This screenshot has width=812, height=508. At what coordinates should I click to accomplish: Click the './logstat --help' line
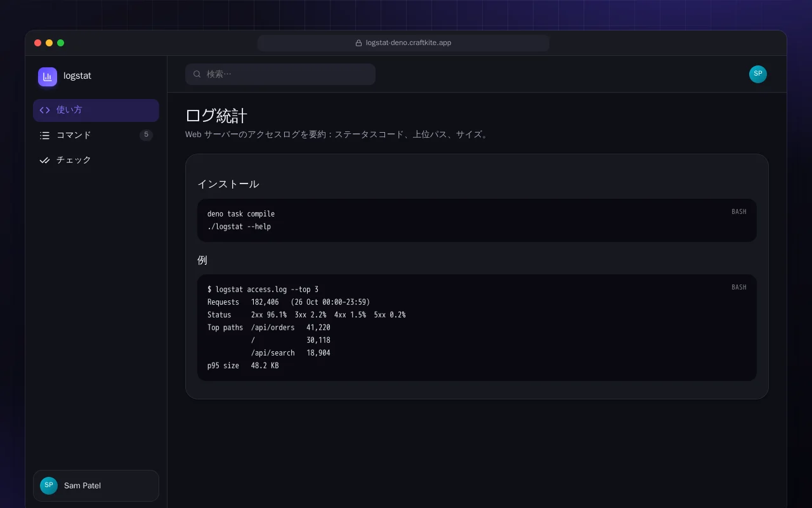coord(239,227)
